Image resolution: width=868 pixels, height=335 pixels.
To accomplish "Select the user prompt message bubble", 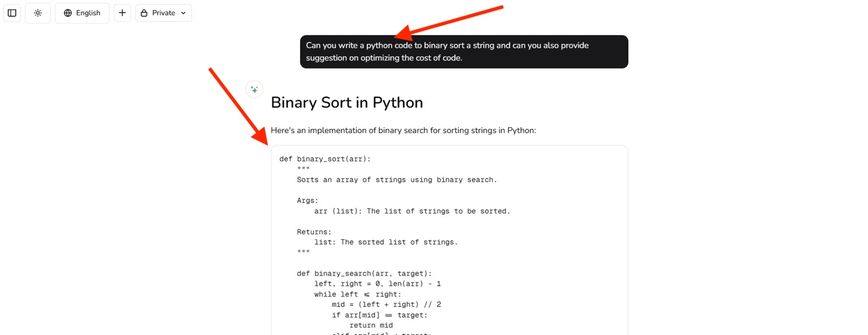I will 463,52.
